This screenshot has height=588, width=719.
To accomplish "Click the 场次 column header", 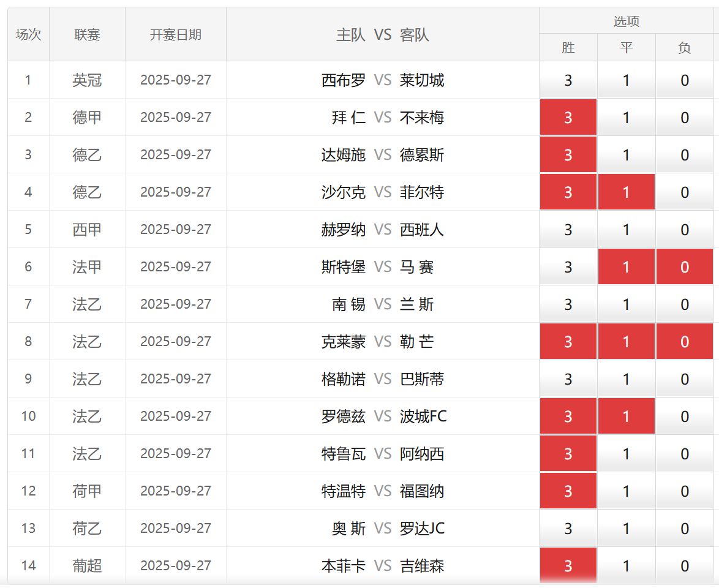I will [28, 35].
